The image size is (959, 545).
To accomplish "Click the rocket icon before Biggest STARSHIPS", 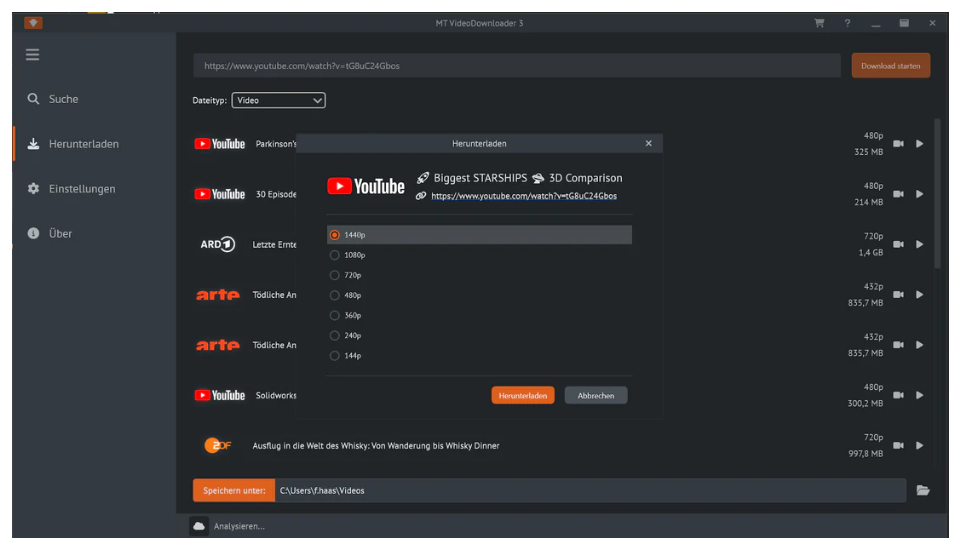I will [423, 178].
